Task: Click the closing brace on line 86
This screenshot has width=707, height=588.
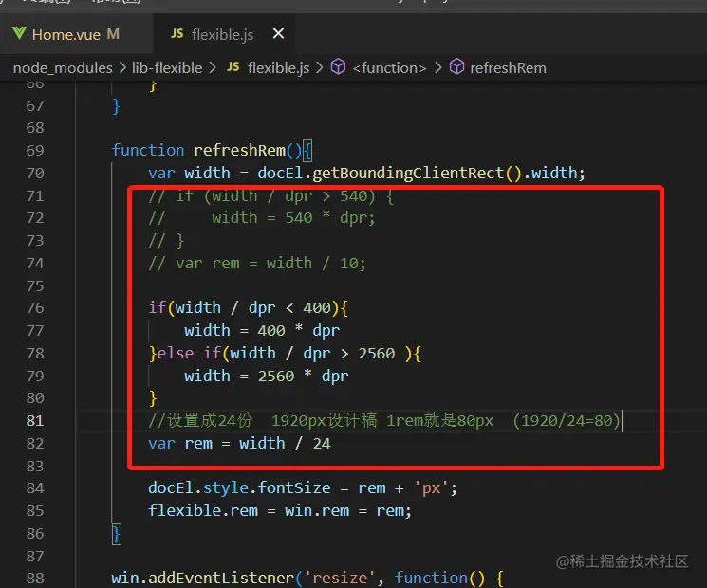Action: coord(117,534)
